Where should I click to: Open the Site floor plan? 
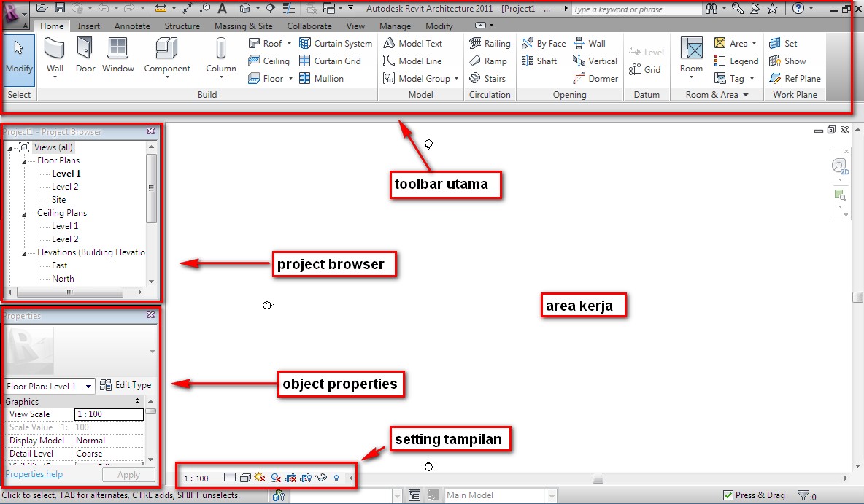point(58,200)
